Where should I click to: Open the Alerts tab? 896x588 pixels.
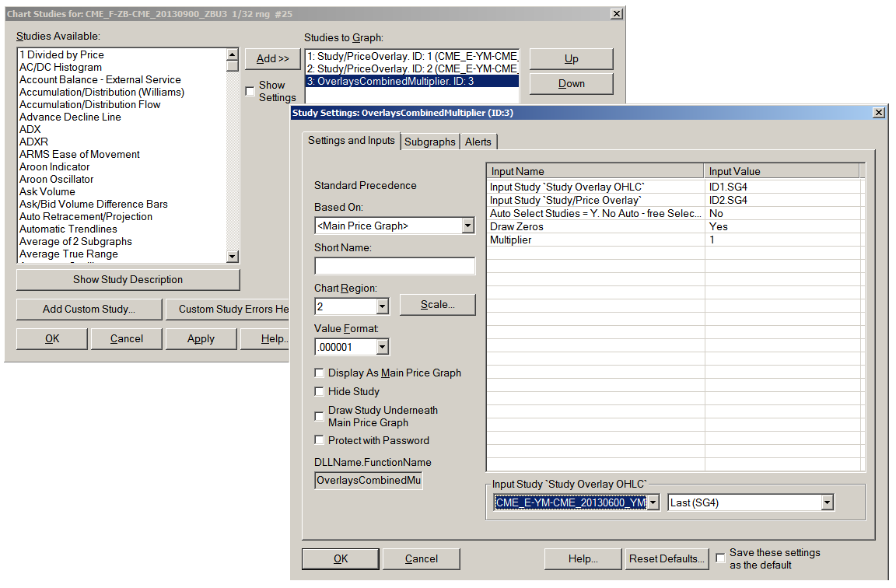point(478,142)
